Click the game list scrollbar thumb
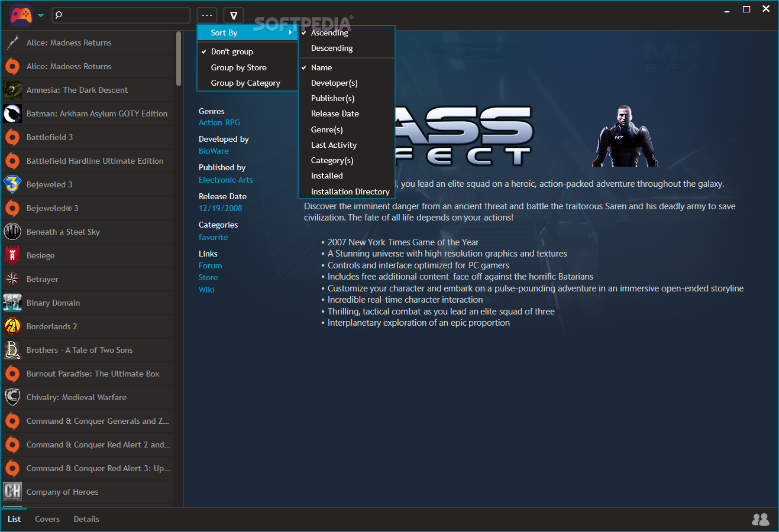 (x=179, y=59)
